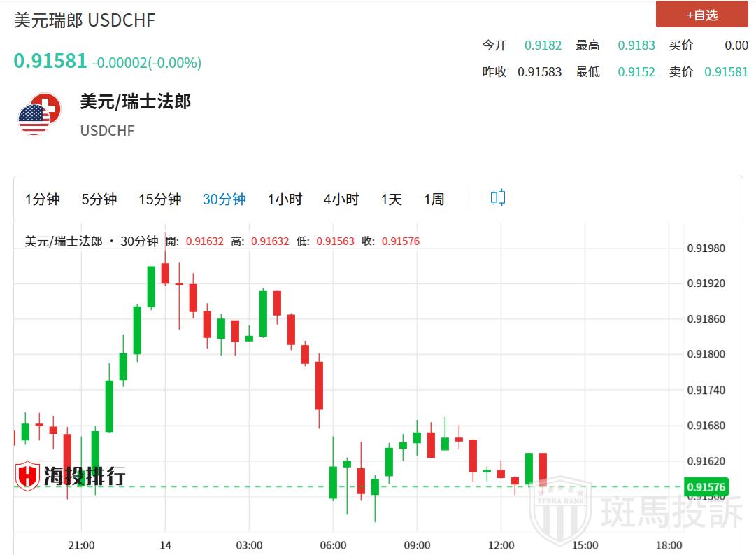This screenshot has height=555, width=756.
Task: Show the 1天 daily chart
Action: pos(391,199)
